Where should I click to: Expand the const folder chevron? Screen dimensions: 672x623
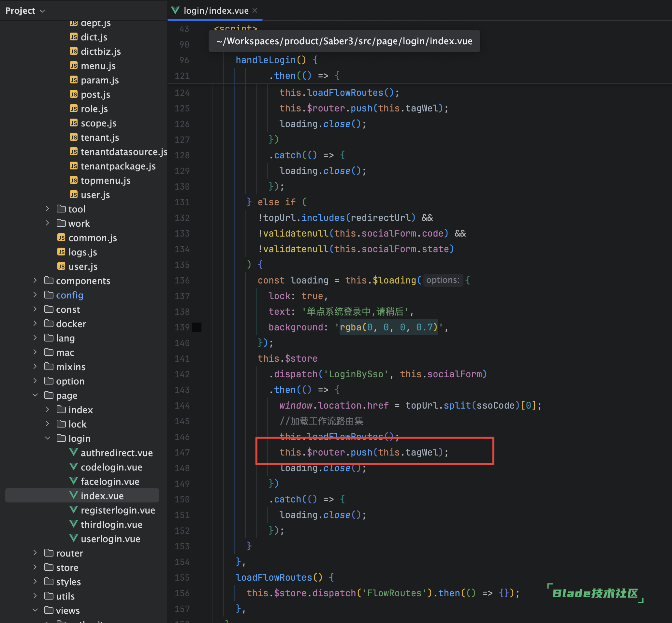pyautogui.click(x=35, y=309)
